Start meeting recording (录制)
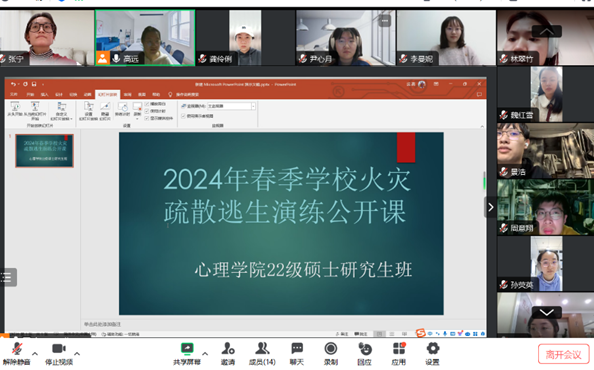The width and height of the screenshot is (594, 370). (331, 353)
